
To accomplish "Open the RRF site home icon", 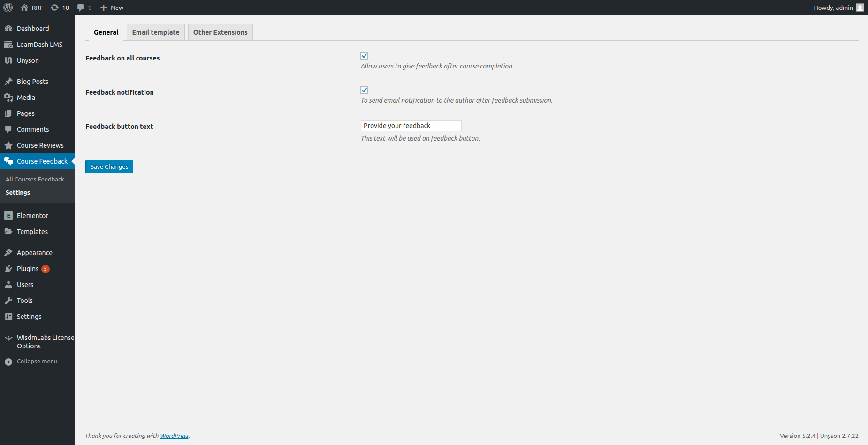I will pos(24,8).
